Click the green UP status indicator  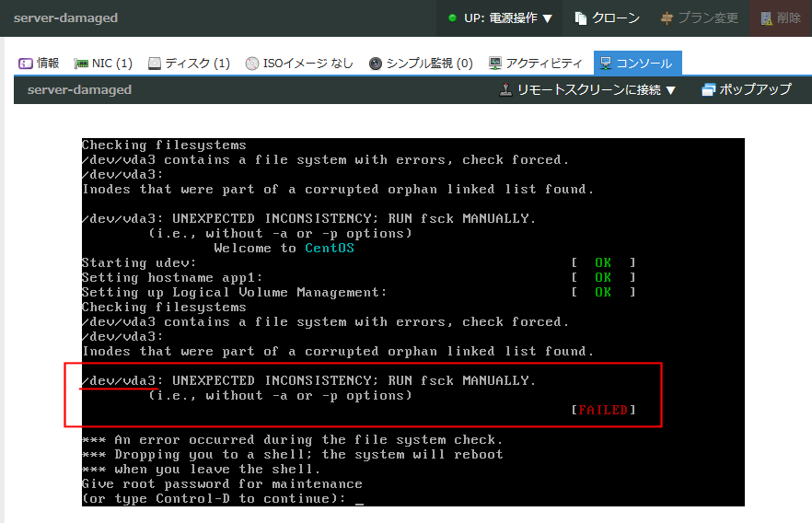point(452,18)
